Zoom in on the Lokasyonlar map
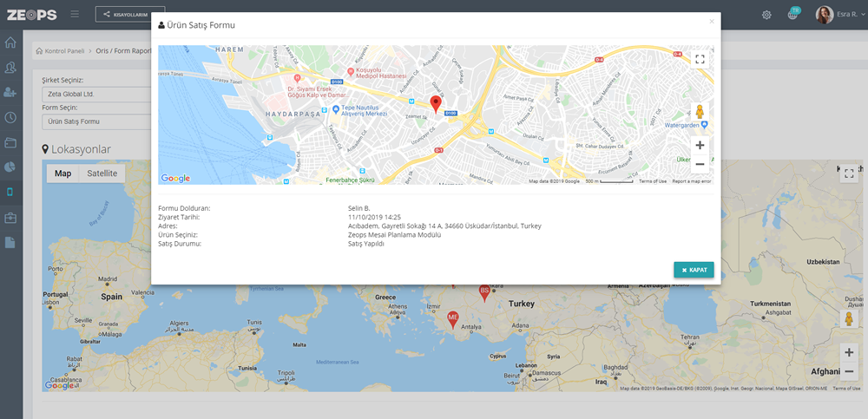The height and width of the screenshot is (419, 868). point(849,352)
